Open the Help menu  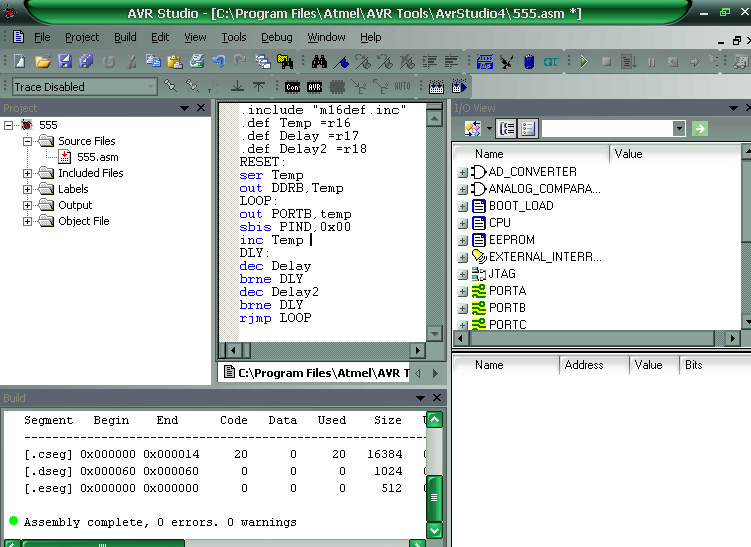371,37
